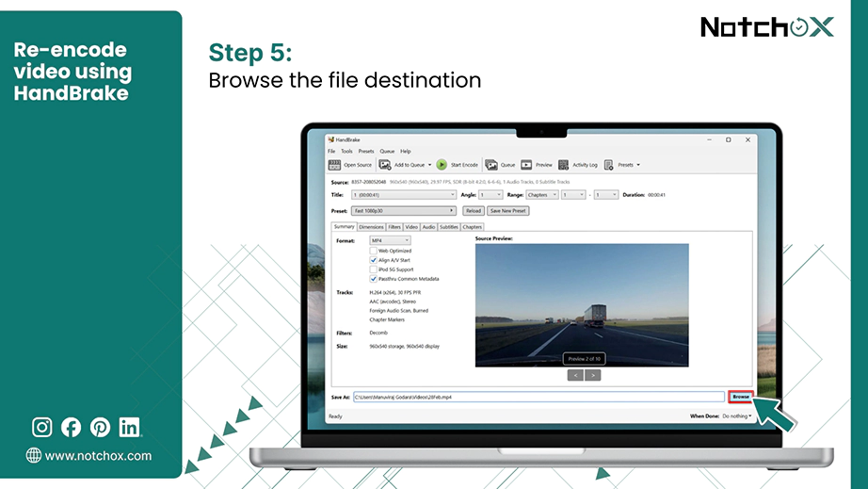Open the Range Chapters dropdown

pyautogui.click(x=542, y=195)
